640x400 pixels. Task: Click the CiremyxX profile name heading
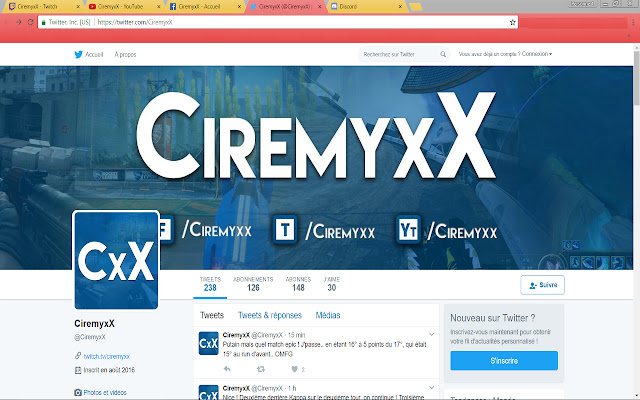coord(94,324)
